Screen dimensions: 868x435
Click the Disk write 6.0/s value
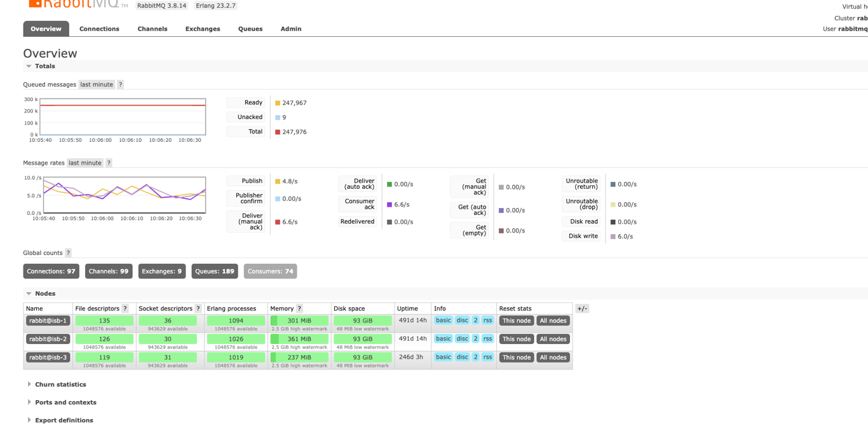point(626,237)
